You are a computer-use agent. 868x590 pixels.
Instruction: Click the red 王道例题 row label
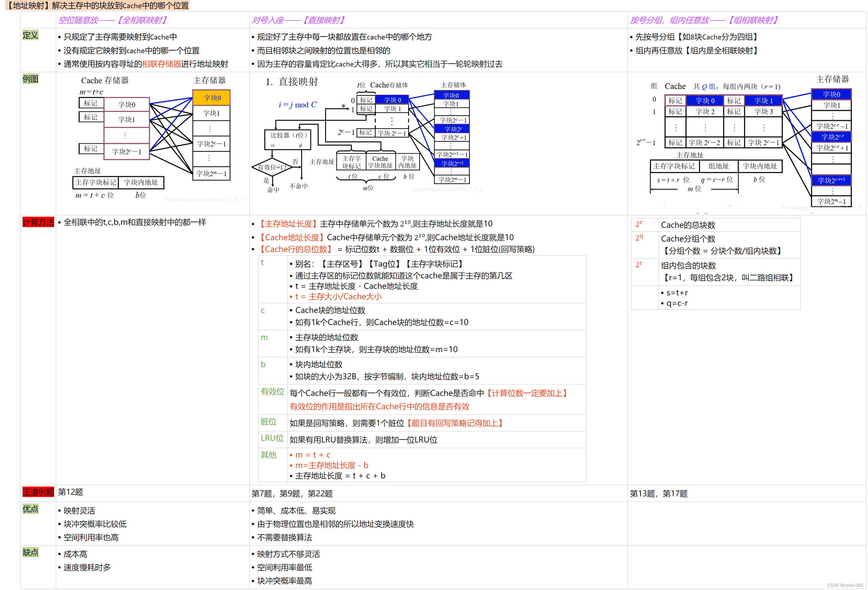coord(38,492)
